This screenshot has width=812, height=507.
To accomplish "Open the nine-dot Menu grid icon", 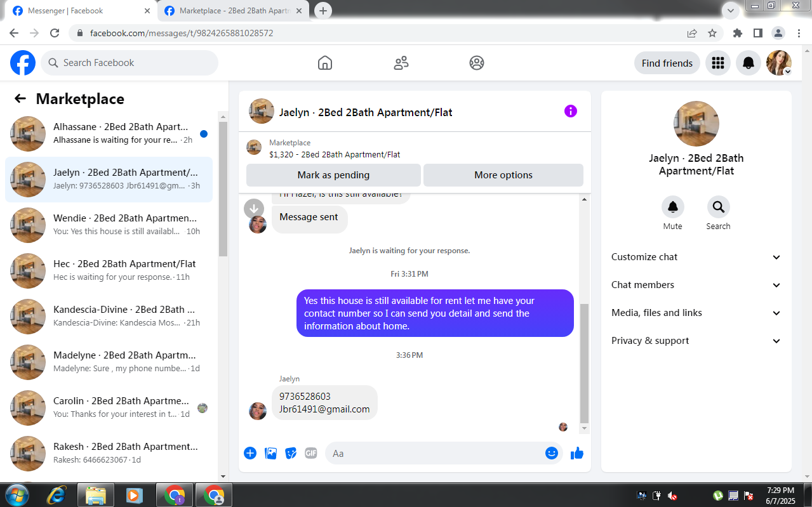I will 718,63.
